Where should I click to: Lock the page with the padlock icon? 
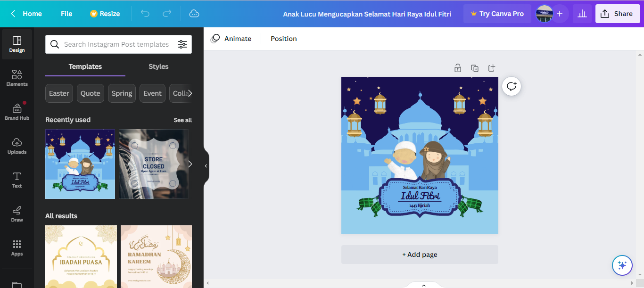pos(458,68)
